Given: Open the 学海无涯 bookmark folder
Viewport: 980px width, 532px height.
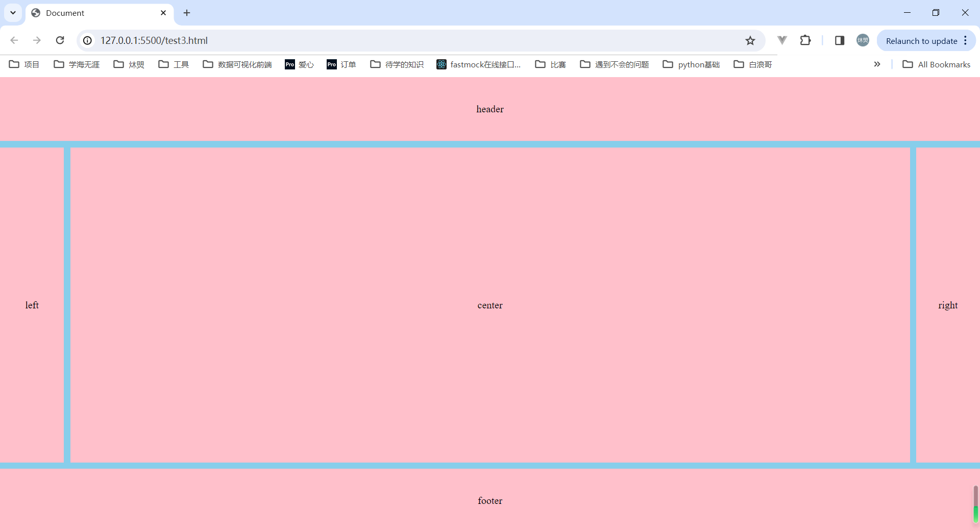Looking at the screenshot, I should point(77,64).
